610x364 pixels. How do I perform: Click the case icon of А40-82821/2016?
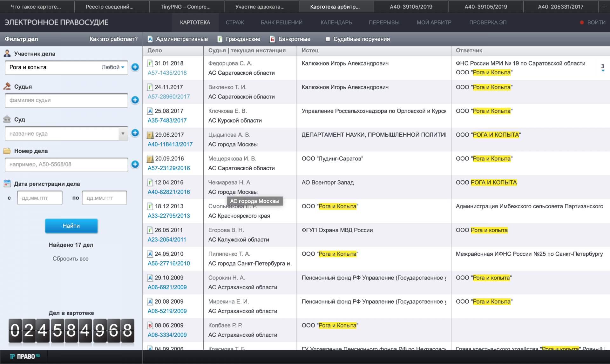coord(150,182)
